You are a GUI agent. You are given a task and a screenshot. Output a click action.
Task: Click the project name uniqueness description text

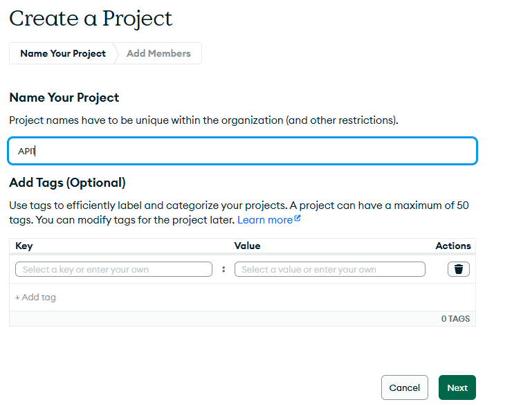click(x=203, y=120)
